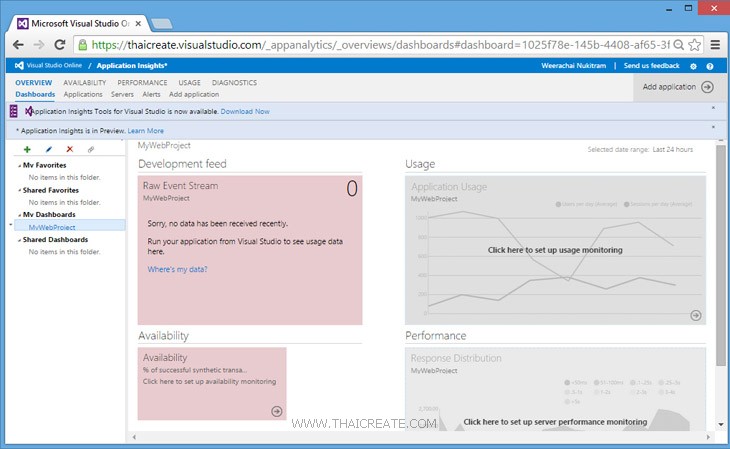Open the Applications sub-tab
Image resolution: width=730 pixels, height=449 pixels.
[83, 94]
